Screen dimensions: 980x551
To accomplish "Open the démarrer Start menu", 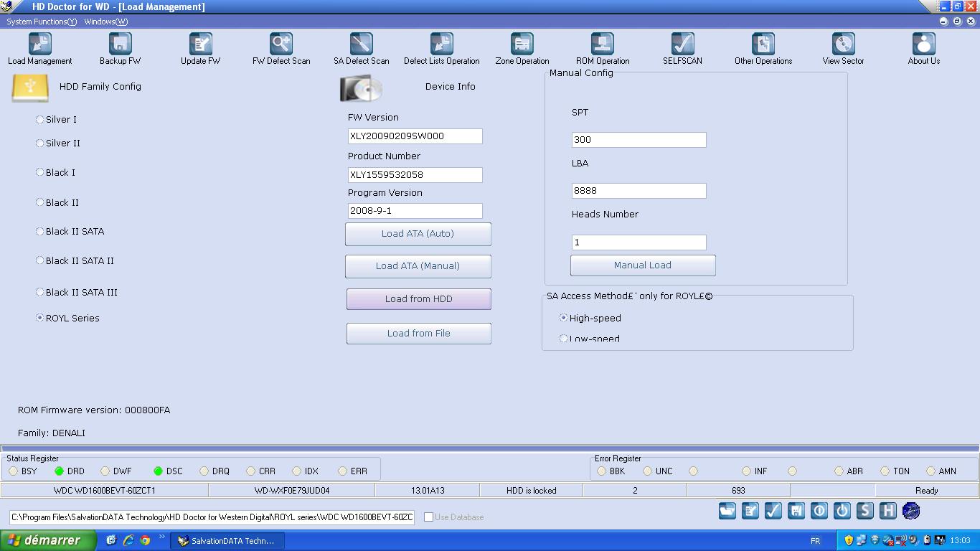I will [48, 540].
